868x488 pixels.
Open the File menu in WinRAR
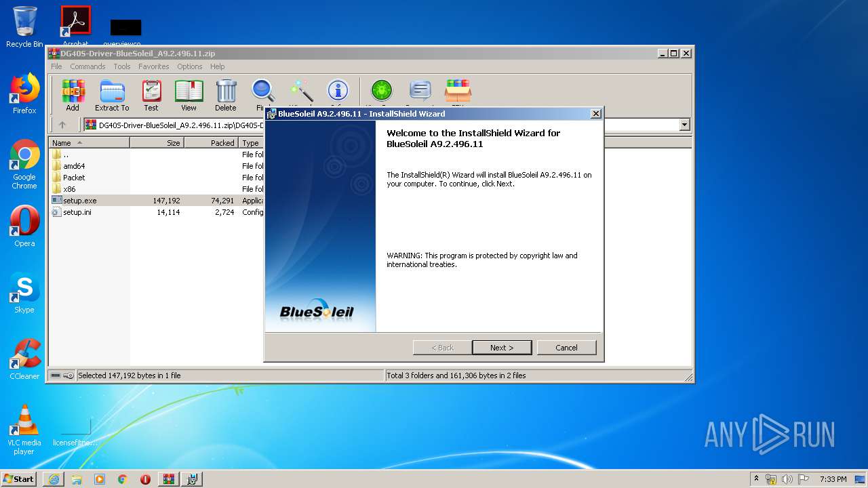point(56,66)
